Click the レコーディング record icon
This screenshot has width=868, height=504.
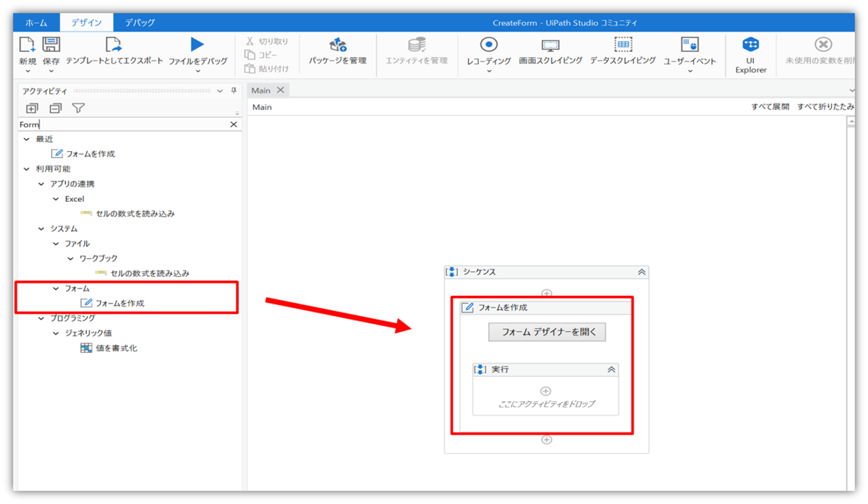489,45
